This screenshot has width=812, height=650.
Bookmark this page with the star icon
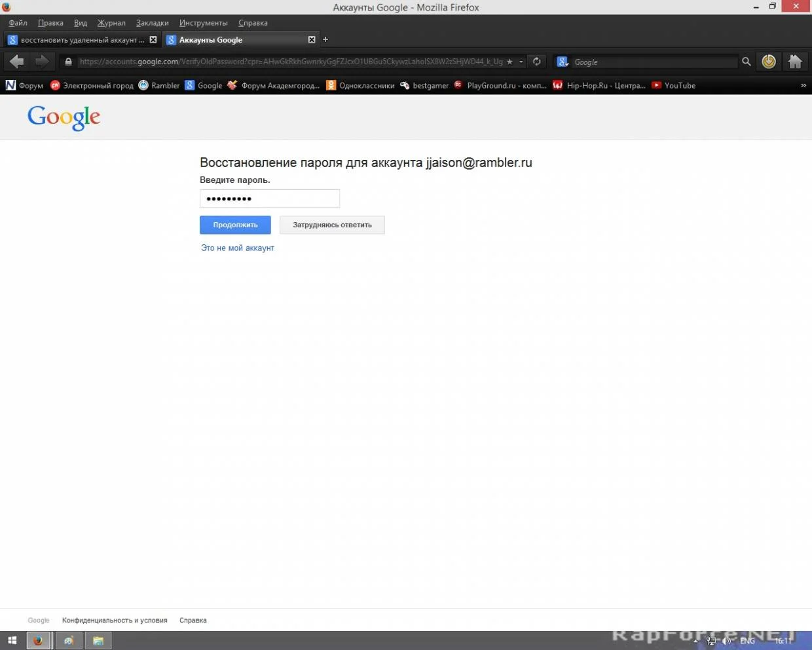coord(509,62)
